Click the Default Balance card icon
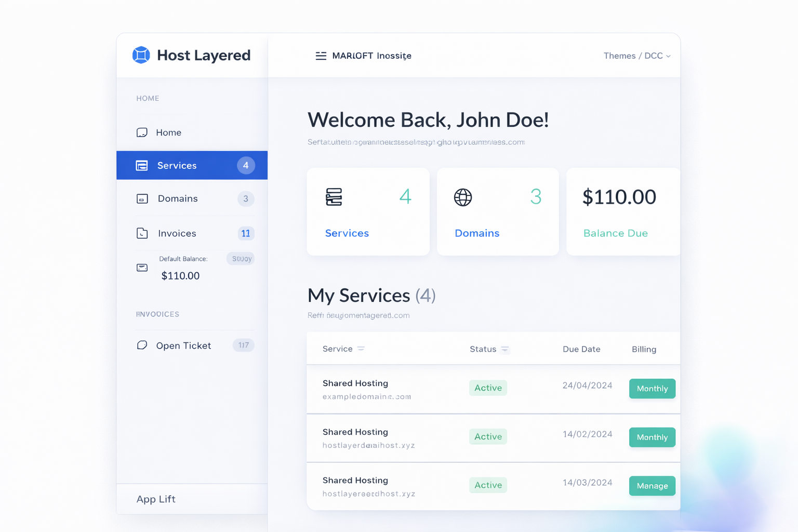The image size is (798, 532). 142,268
